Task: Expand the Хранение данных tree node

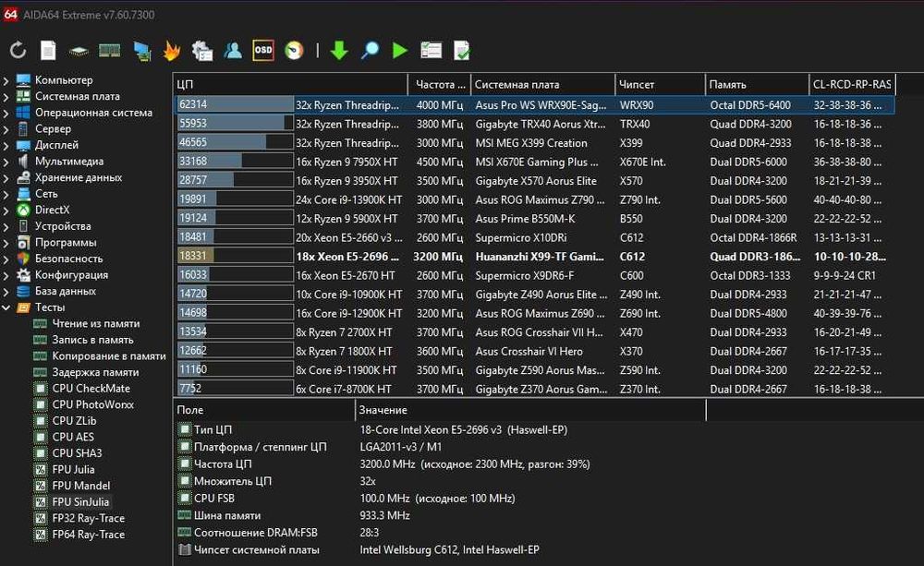Action: [x=6, y=177]
